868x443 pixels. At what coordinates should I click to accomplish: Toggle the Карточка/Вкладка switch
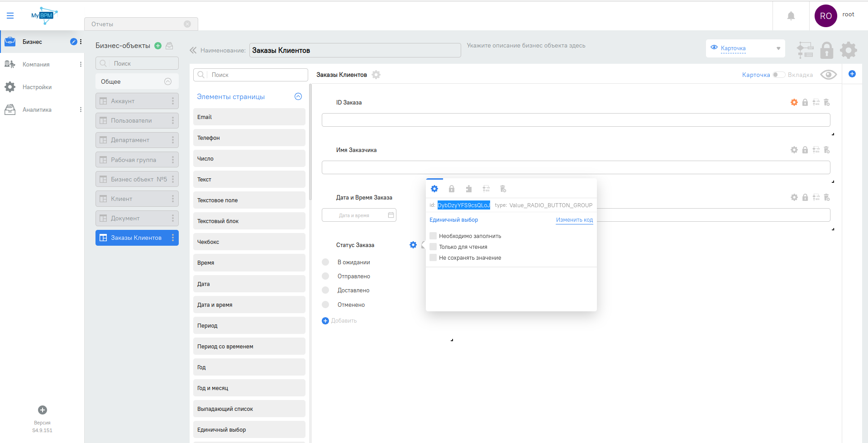[778, 75]
